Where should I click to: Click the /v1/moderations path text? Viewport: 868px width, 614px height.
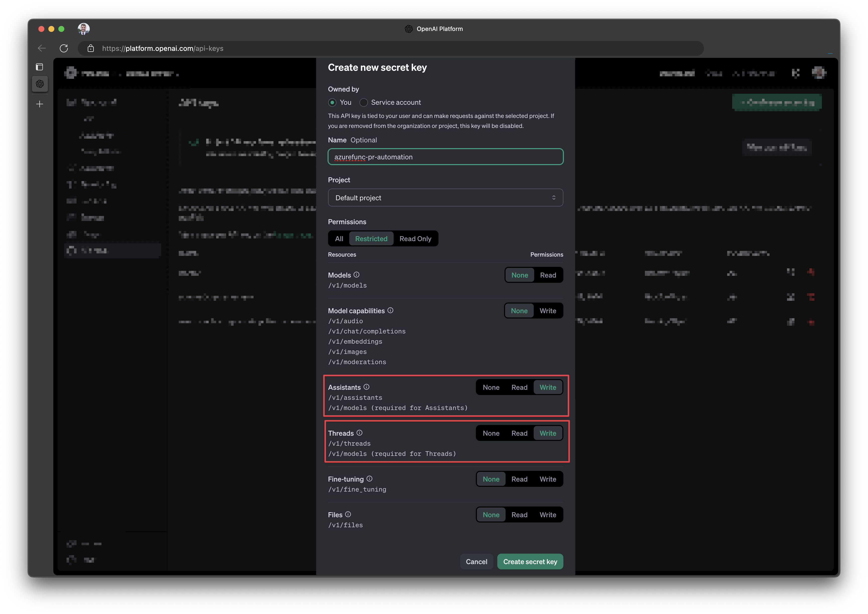pos(357,362)
